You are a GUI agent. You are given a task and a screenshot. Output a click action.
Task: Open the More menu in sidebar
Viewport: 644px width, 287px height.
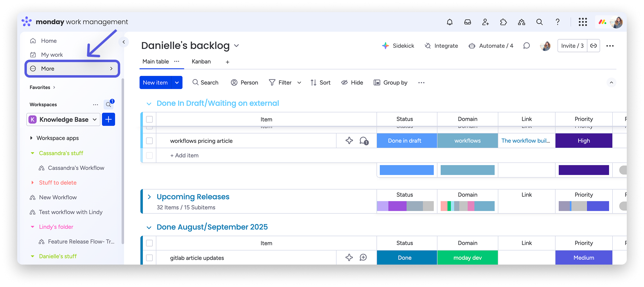pyautogui.click(x=72, y=69)
